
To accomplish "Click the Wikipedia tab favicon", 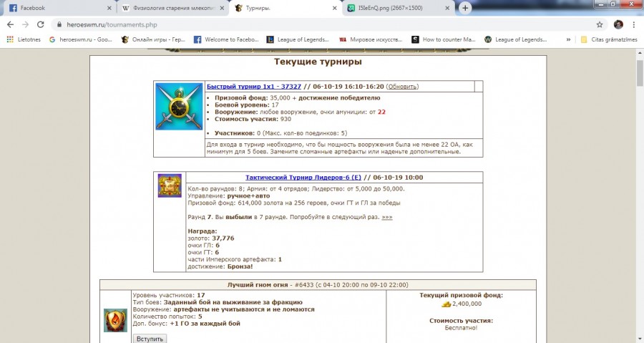I will (x=126, y=8).
